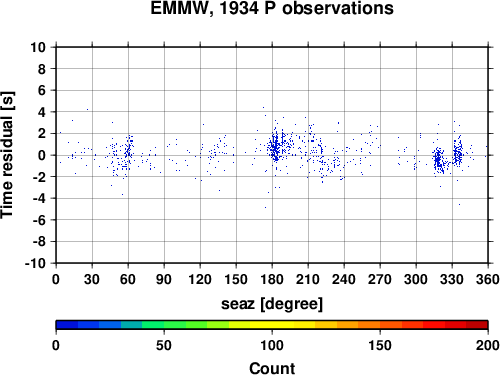Select the dark red segment at colorbar end
The width and height of the screenshot is (500, 375).
(x=477, y=325)
